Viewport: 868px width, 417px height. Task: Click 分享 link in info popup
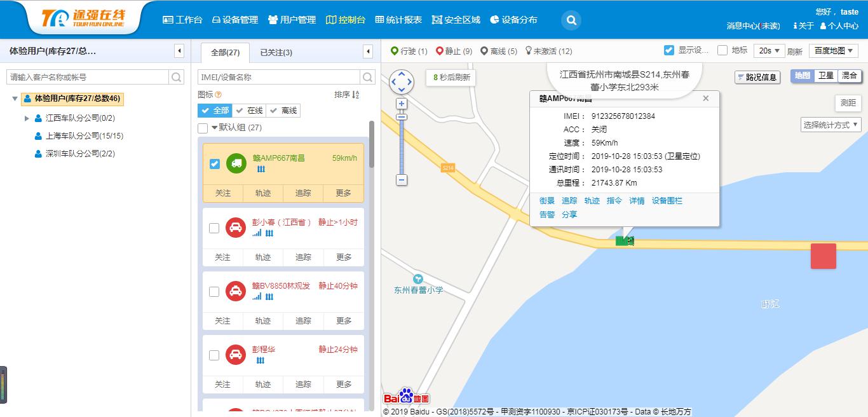tap(569, 215)
